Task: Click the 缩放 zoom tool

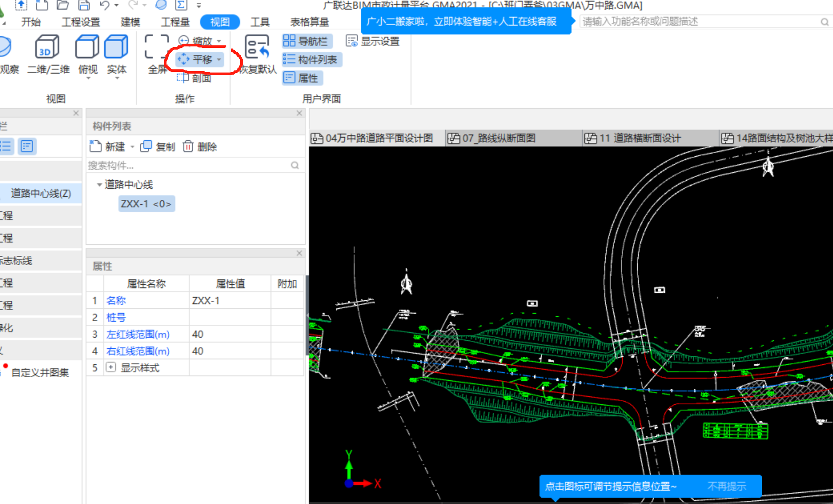Action: pyautogui.click(x=197, y=41)
